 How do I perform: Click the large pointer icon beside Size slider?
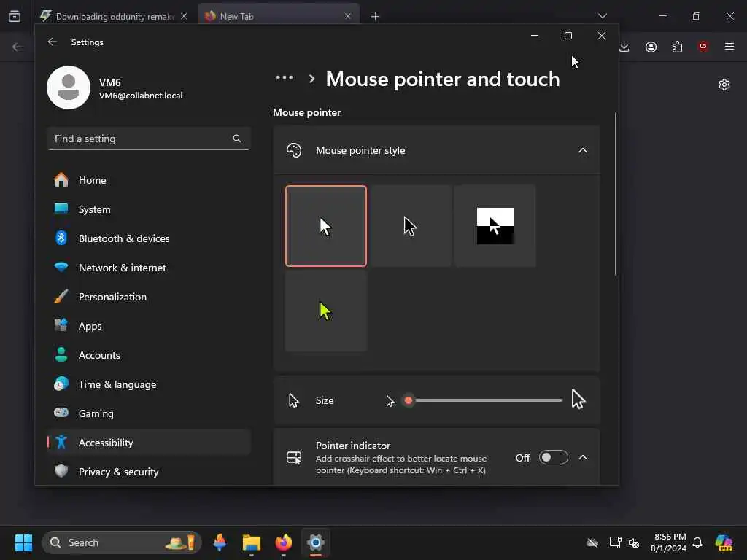click(x=578, y=400)
